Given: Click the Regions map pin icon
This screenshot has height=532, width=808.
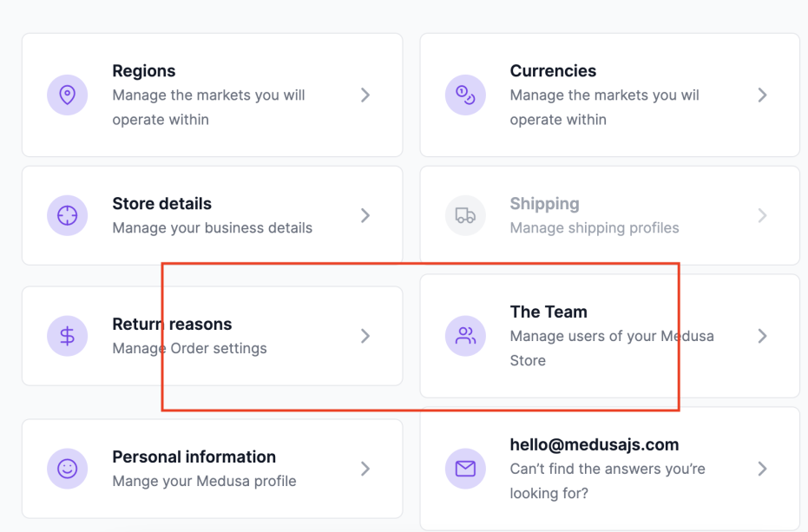Looking at the screenshot, I should [68, 95].
